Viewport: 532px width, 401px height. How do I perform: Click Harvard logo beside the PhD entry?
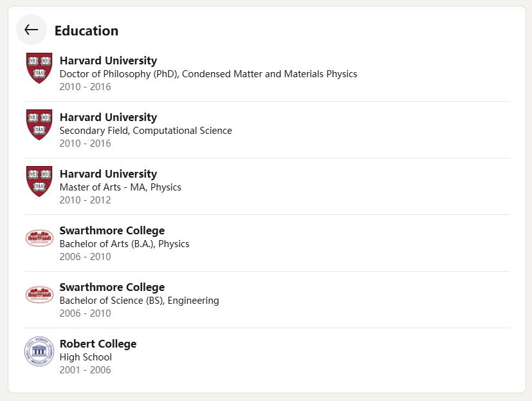point(39,68)
